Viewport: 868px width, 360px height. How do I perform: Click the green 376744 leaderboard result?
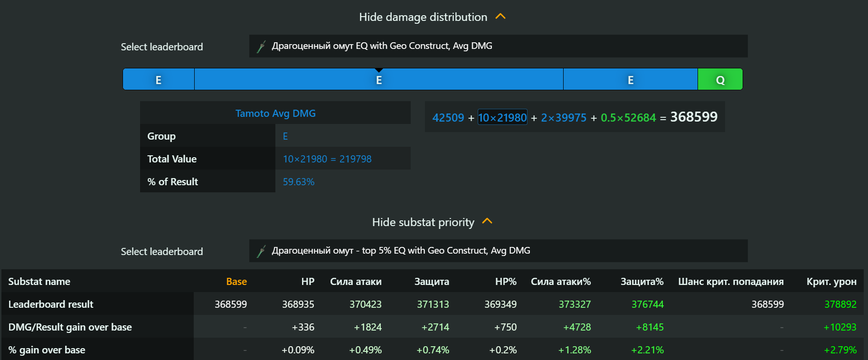coord(648,304)
